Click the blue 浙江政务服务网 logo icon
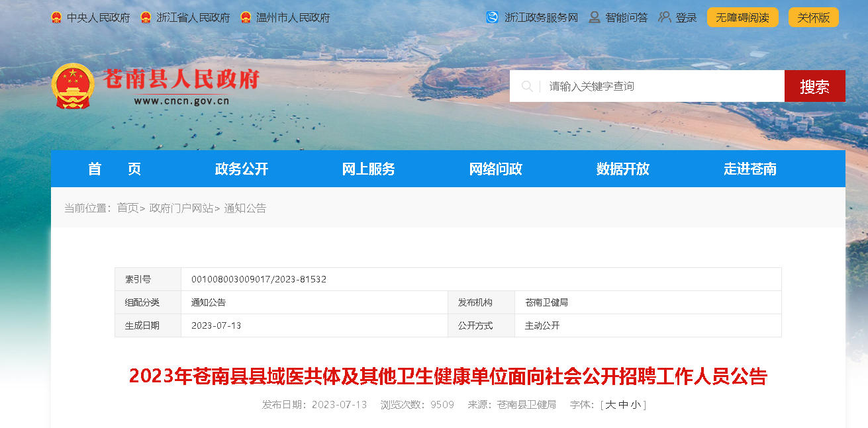This screenshot has height=428, width=868. (492, 17)
